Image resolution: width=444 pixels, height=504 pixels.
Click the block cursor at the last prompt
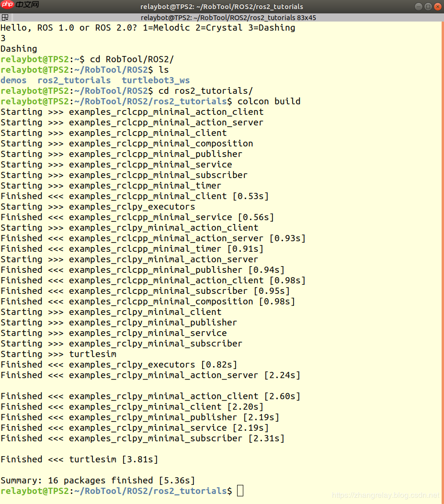click(240, 491)
